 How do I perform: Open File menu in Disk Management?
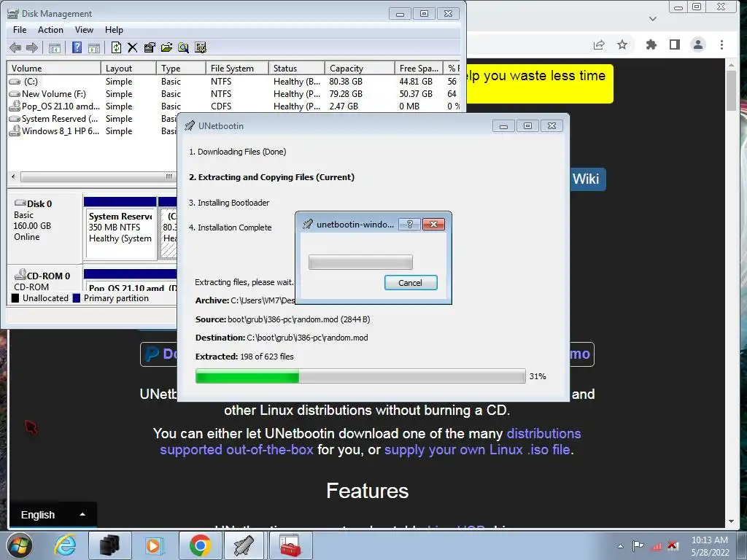[x=20, y=29]
